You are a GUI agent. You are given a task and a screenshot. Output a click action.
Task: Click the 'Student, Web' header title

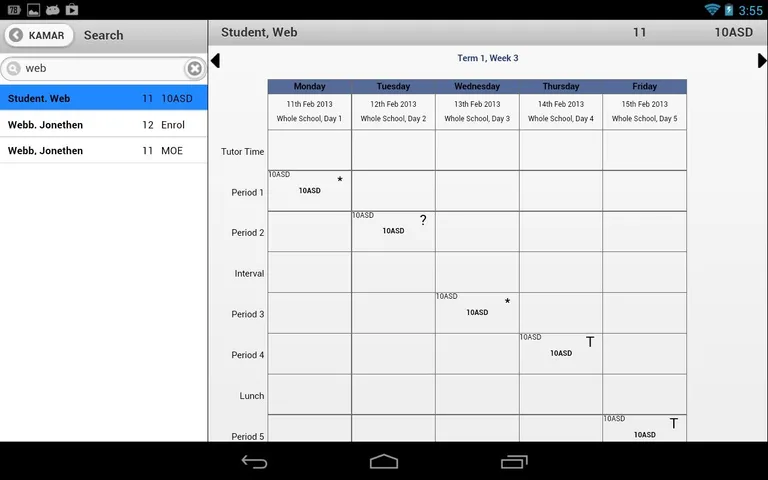click(259, 32)
